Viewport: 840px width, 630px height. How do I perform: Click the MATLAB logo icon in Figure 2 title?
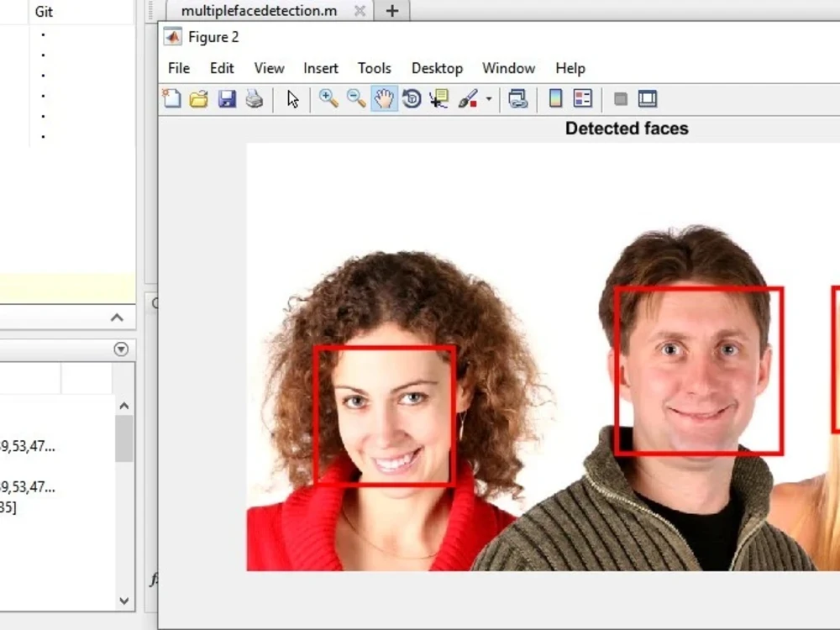[172, 37]
